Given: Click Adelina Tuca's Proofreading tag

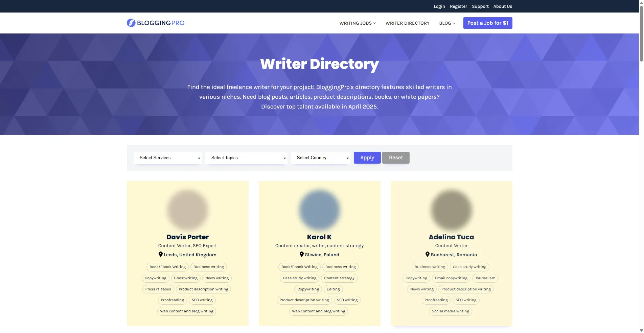Looking at the screenshot, I should pos(436,300).
